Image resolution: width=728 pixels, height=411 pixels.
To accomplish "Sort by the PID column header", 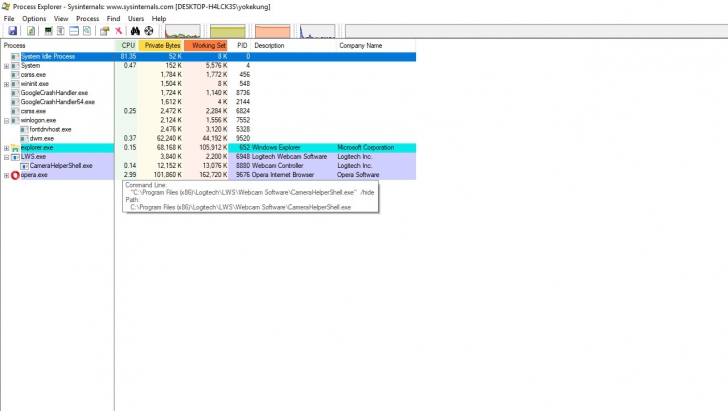I will (x=240, y=46).
